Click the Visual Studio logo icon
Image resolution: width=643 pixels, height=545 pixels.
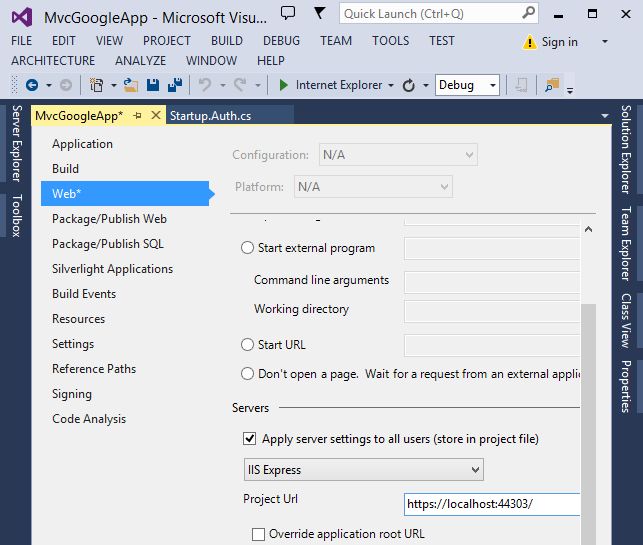(x=22, y=17)
